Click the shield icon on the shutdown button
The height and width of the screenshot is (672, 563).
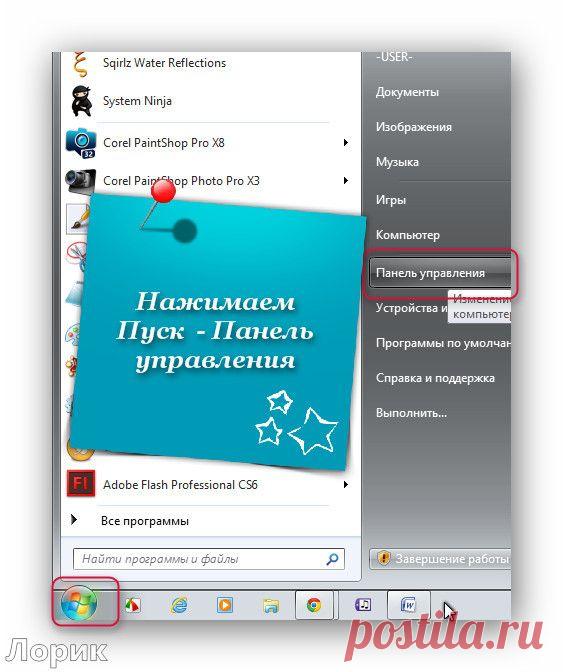tap(383, 558)
